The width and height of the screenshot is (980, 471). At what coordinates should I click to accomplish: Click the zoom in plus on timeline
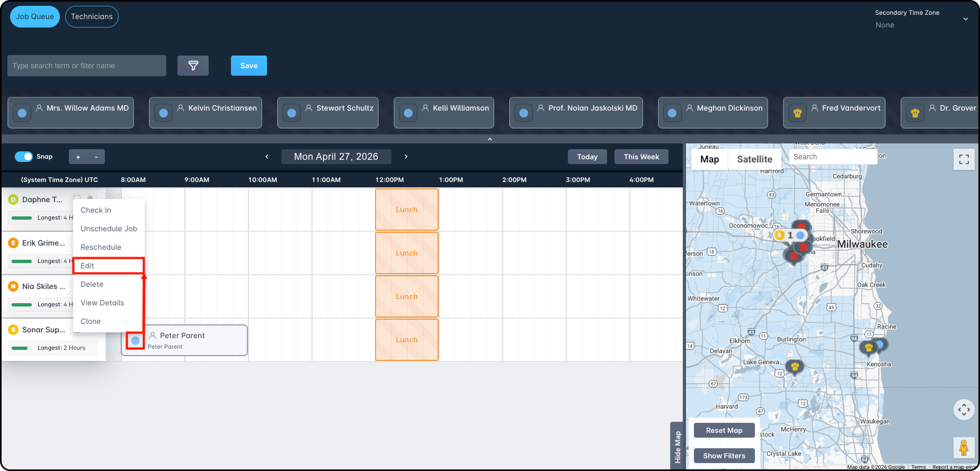[78, 157]
